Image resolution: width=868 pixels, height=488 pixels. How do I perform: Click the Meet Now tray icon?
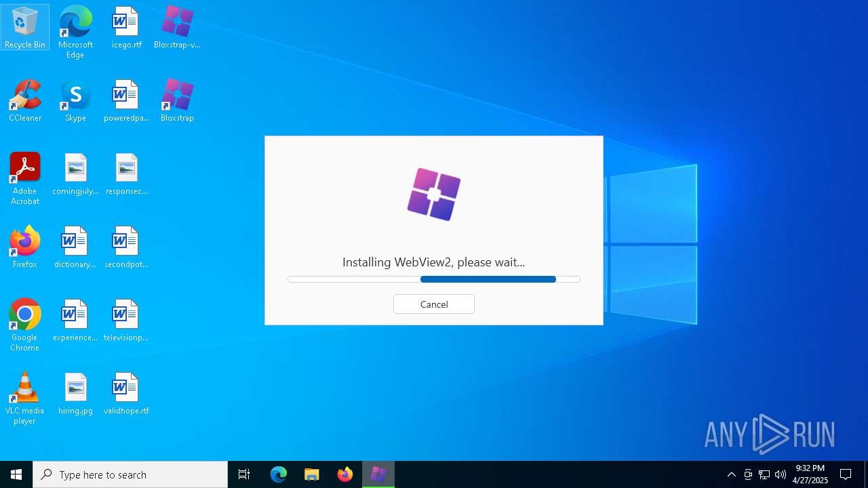click(748, 474)
